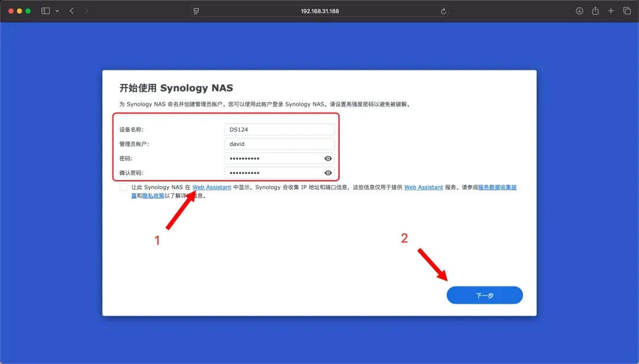Enable the Web Assistant display checkbox
This screenshot has width=639, height=364.
click(124, 187)
